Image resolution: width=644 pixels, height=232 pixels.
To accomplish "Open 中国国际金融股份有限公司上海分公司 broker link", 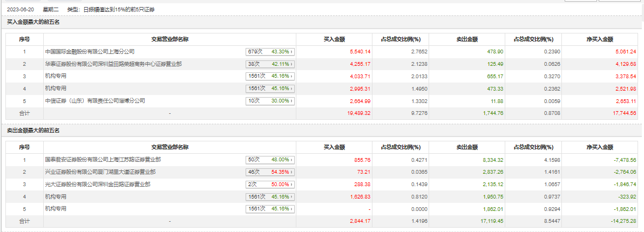I will point(90,51).
